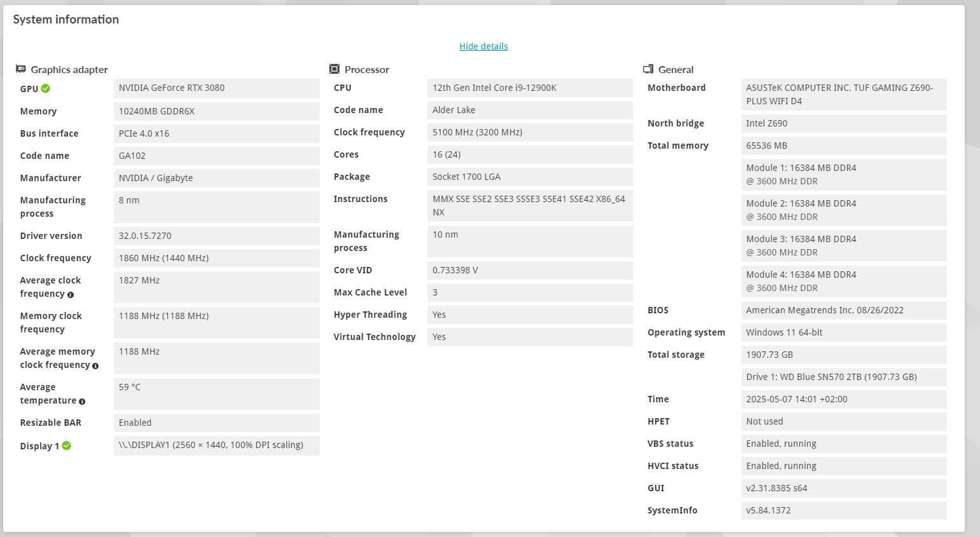Click the Module 3: 16384 MB DDR4 entry

(844, 245)
